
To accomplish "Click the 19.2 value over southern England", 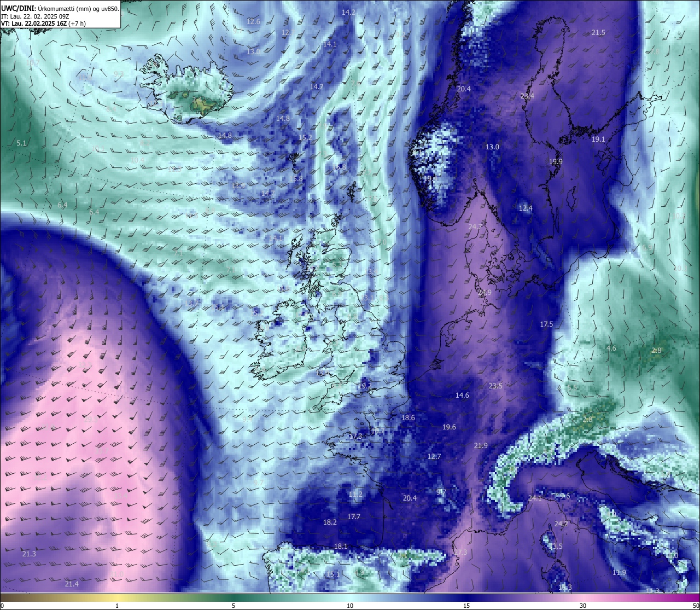I will point(365,386).
